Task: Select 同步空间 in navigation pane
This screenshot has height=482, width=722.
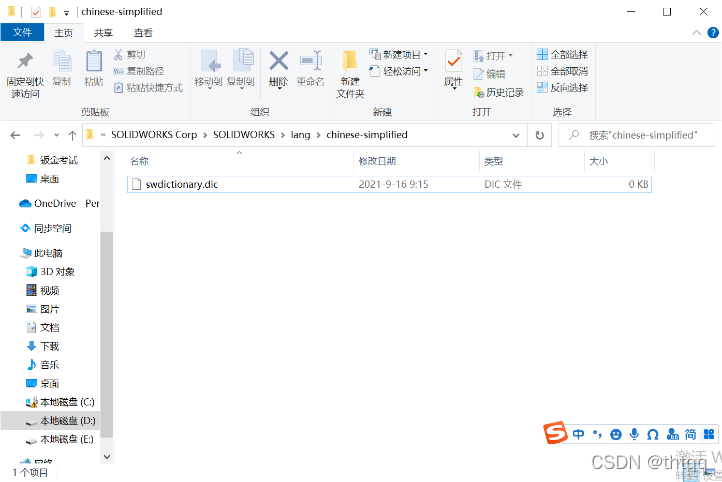Action: (x=46, y=228)
